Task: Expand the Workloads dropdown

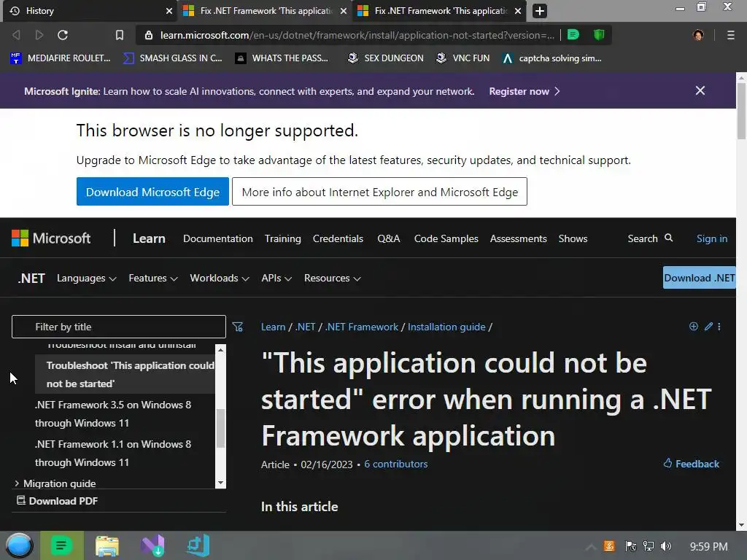Action: click(x=219, y=278)
